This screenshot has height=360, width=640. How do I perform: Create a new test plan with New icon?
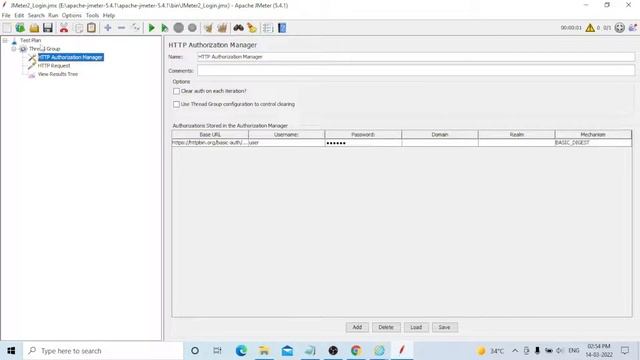[x=7, y=28]
